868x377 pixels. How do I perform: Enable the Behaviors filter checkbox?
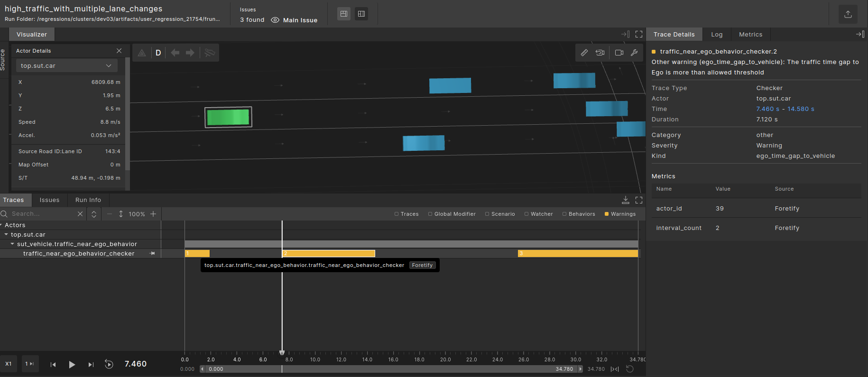point(564,214)
